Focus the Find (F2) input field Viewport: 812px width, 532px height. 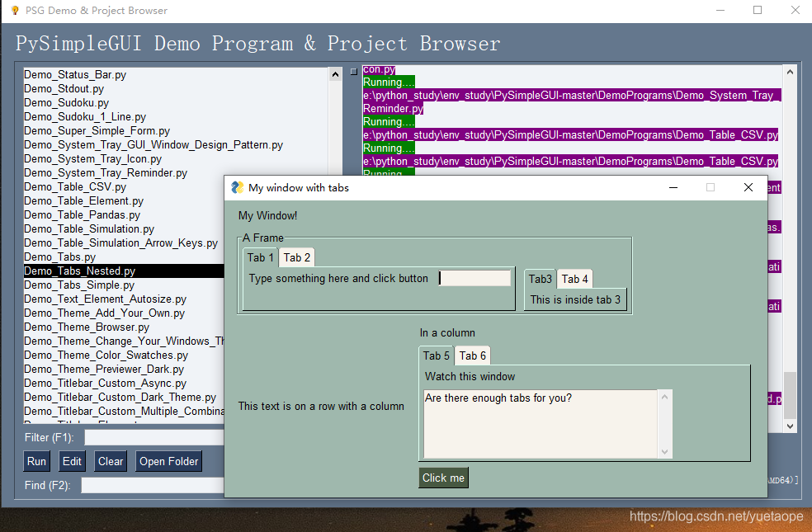153,485
